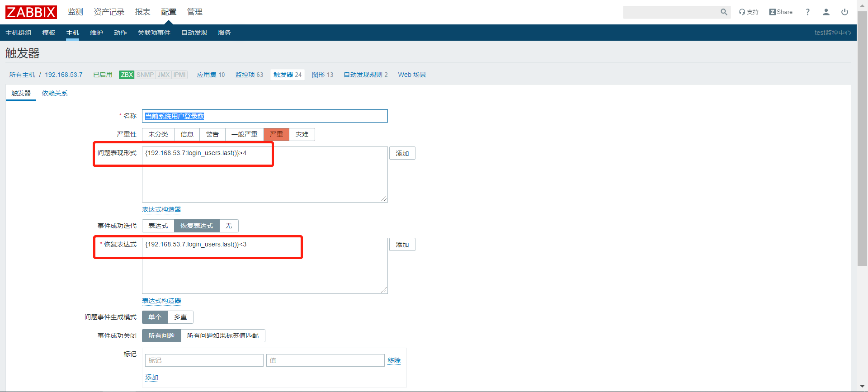Select 单个 problem event mode
Viewport: 868px width, 392px height.
click(155, 317)
